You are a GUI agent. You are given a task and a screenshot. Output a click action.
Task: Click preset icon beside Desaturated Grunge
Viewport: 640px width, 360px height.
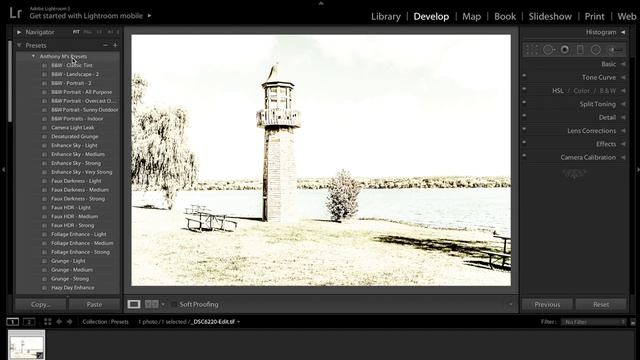click(x=44, y=137)
